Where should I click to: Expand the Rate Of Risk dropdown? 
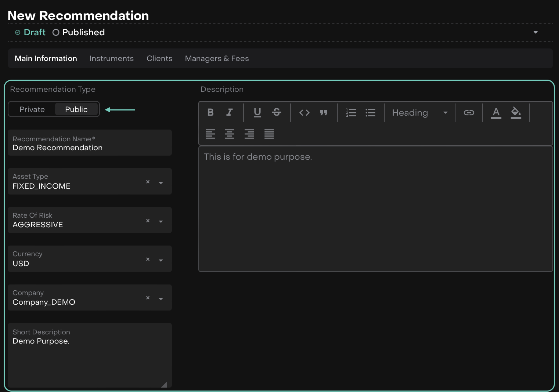(x=161, y=222)
